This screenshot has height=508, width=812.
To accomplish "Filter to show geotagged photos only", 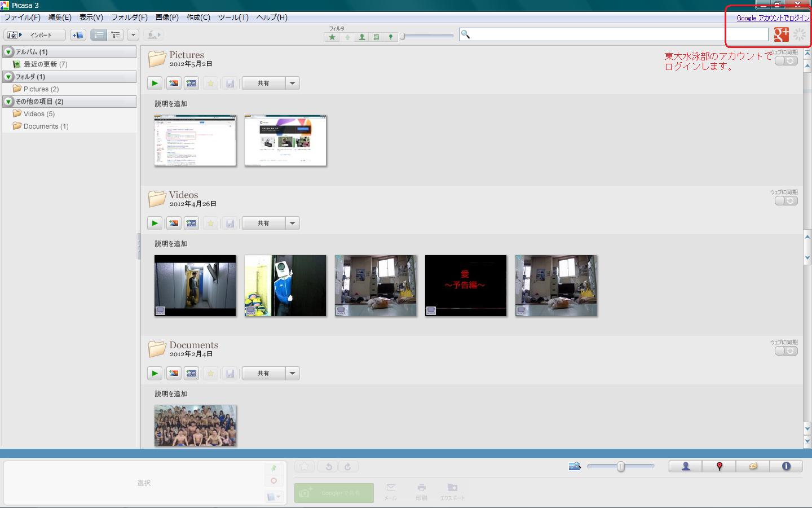I will pyautogui.click(x=390, y=37).
